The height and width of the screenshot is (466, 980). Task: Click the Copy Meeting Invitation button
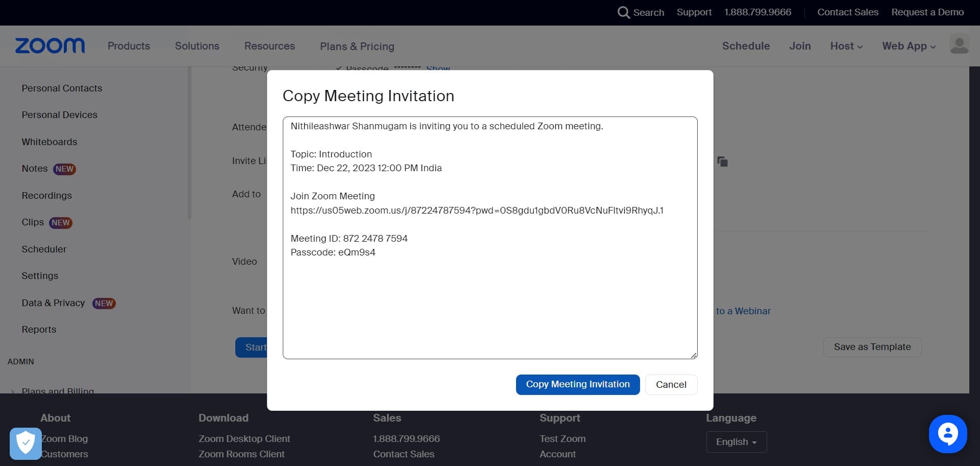click(577, 384)
